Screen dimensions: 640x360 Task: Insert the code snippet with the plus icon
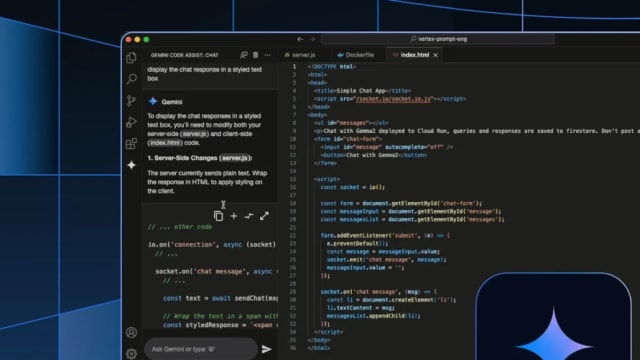[234, 216]
